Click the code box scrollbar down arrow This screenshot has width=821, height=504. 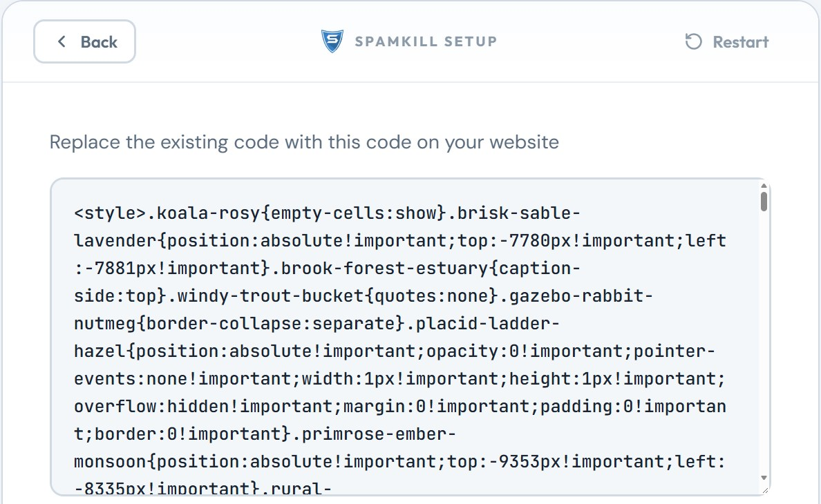click(764, 477)
